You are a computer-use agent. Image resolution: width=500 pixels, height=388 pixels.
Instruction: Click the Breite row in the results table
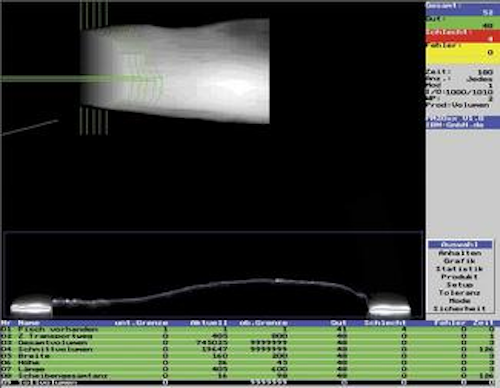[x=250, y=356]
